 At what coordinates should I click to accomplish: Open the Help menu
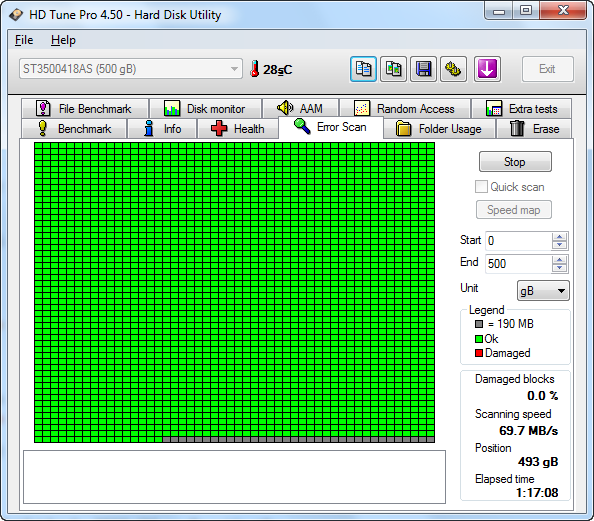pos(63,40)
